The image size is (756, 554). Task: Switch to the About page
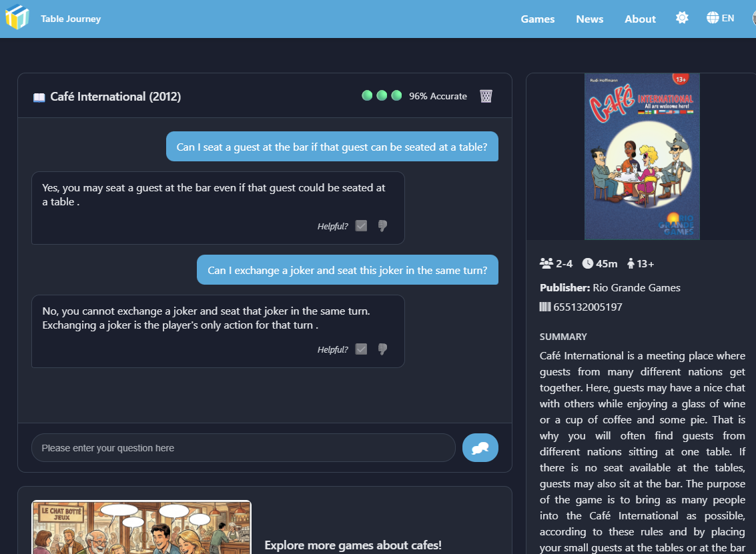(640, 19)
